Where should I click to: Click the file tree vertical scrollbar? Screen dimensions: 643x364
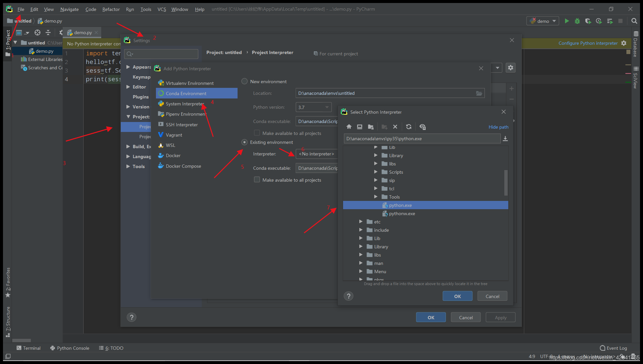pyautogui.click(x=506, y=183)
